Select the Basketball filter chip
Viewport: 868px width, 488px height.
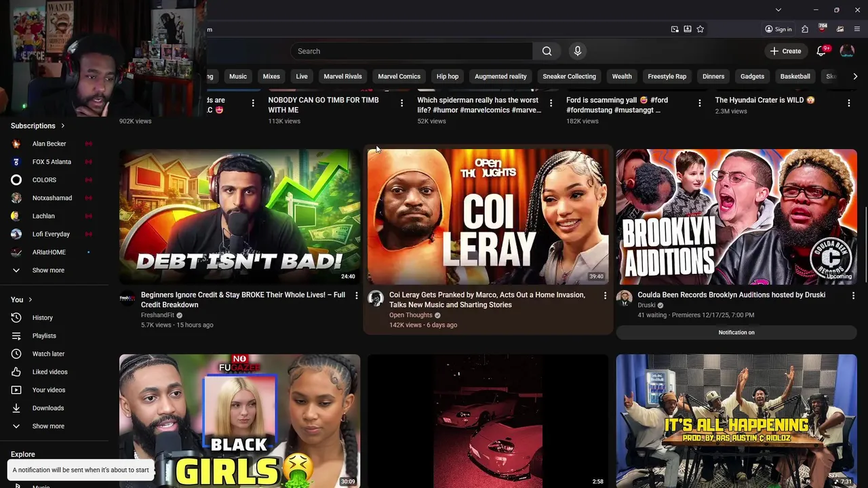(x=795, y=77)
